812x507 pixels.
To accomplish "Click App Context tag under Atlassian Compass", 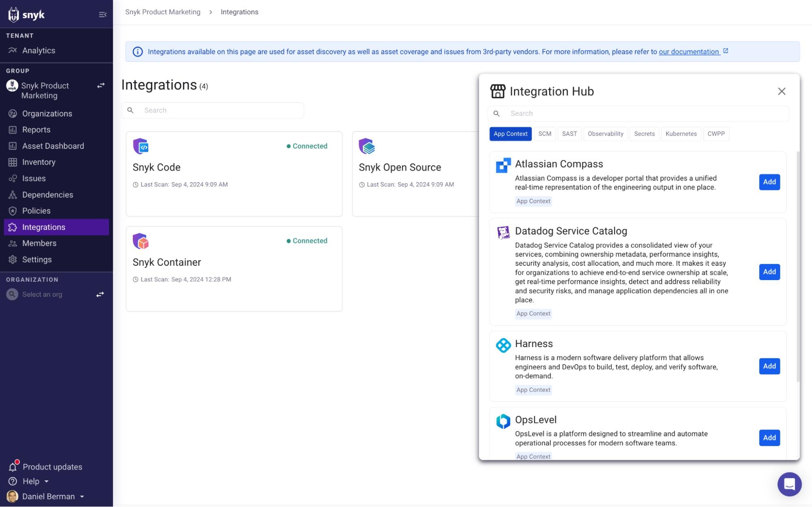I will [x=533, y=201].
